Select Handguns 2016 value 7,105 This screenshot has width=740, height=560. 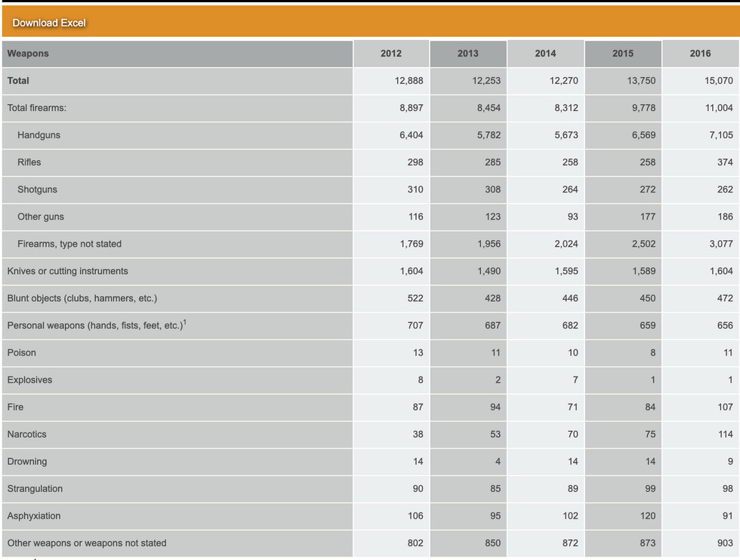coord(721,135)
